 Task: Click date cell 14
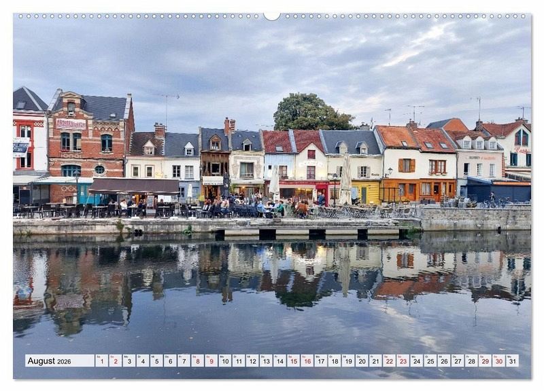tap(280, 361)
